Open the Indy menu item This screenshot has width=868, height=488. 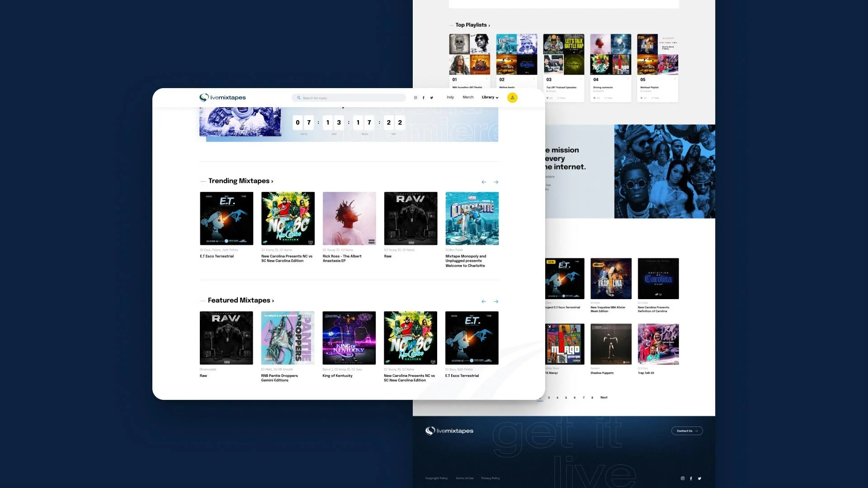point(450,97)
